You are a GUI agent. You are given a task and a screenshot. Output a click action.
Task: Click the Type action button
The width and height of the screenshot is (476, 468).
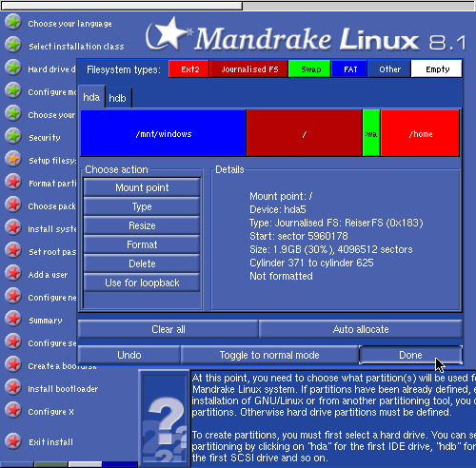click(x=142, y=206)
